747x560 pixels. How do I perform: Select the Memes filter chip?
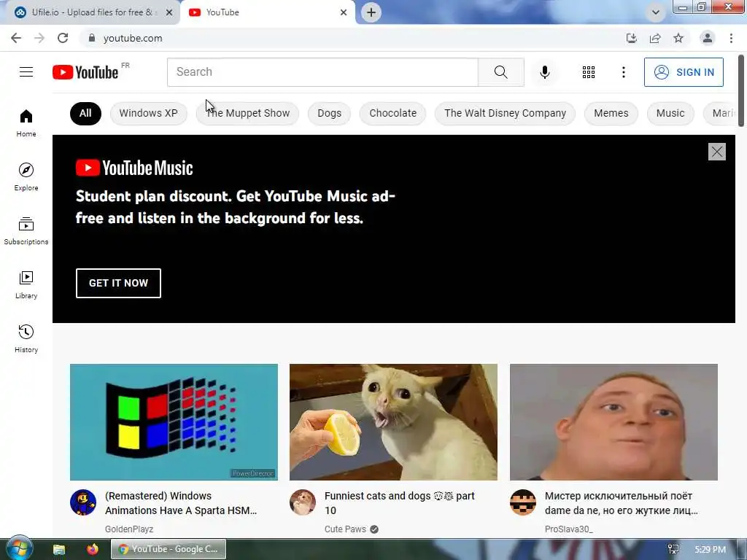611,113
